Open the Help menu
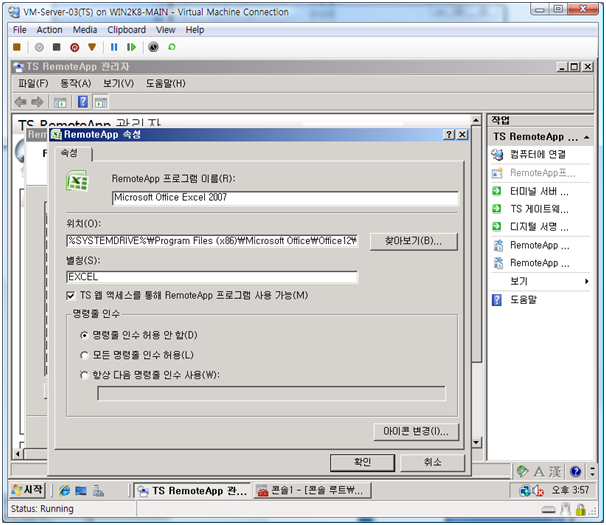 tap(194, 30)
